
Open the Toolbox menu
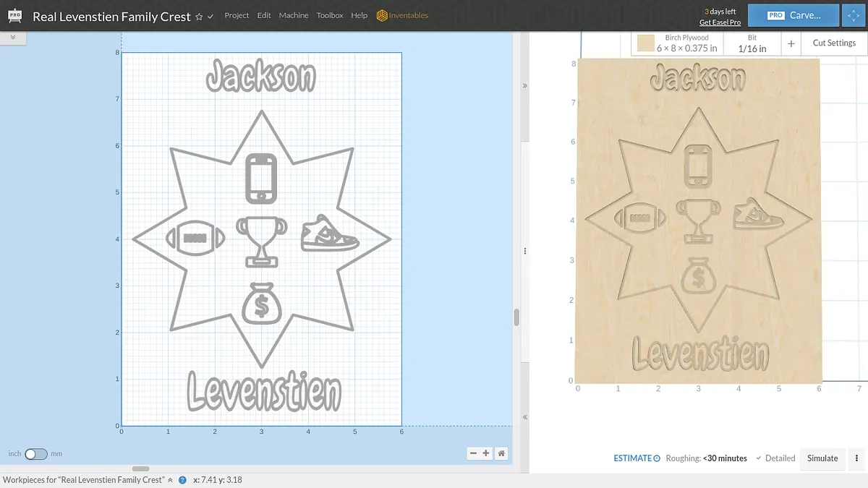(x=329, y=15)
